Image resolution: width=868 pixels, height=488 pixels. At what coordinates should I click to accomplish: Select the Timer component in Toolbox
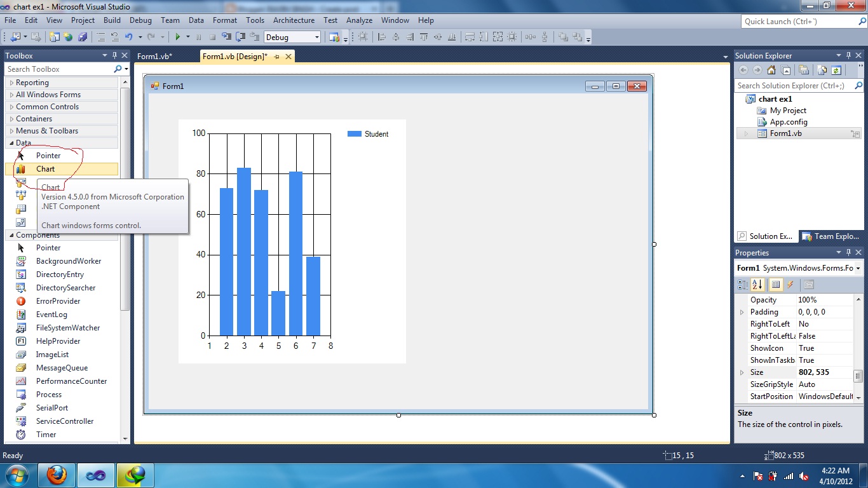[62, 435]
